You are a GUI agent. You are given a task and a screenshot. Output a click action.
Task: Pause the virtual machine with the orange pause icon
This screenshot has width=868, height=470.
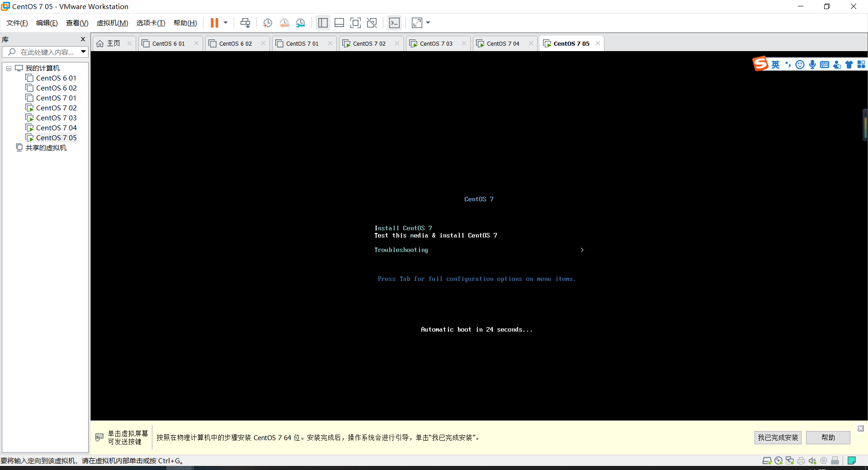(214, 23)
